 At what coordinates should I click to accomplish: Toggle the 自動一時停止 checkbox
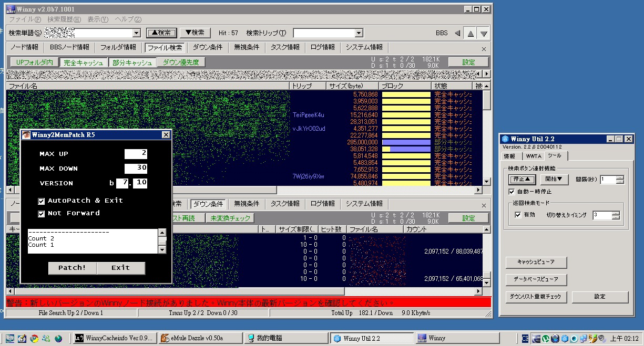tap(512, 191)
